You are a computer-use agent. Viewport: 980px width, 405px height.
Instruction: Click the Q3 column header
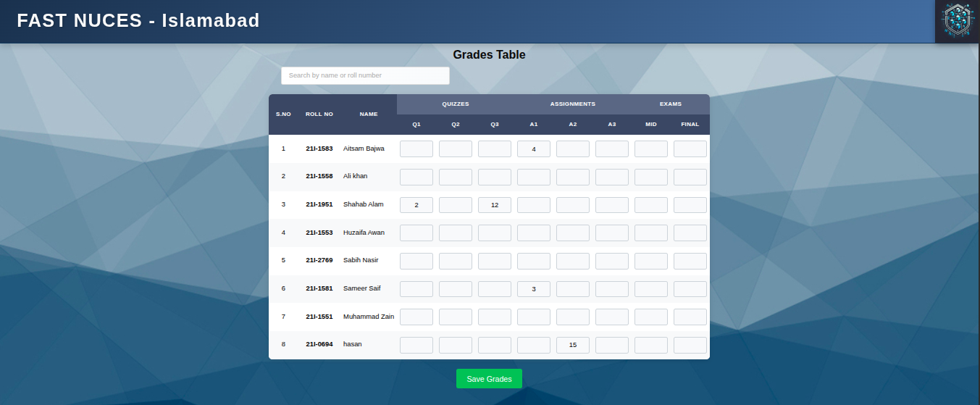pos(495,125)
